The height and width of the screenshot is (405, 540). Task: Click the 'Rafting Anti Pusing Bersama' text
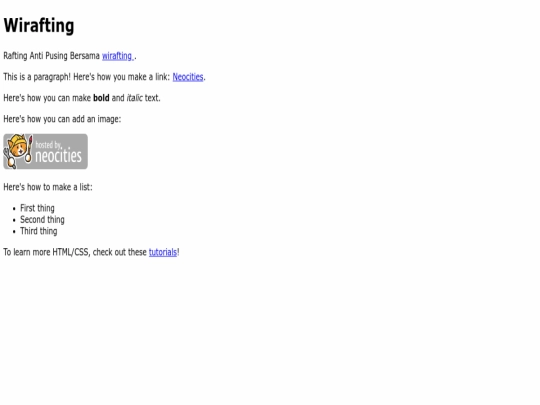51,56
